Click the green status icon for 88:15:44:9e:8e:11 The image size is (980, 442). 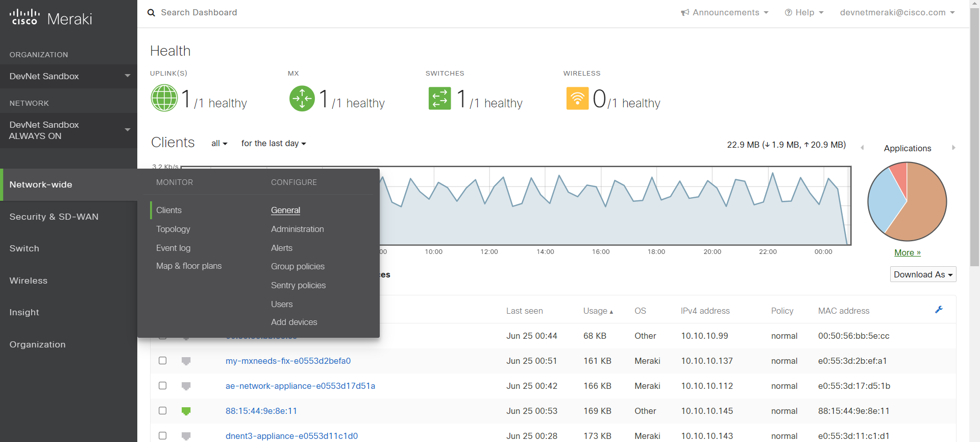coord(186,411)
